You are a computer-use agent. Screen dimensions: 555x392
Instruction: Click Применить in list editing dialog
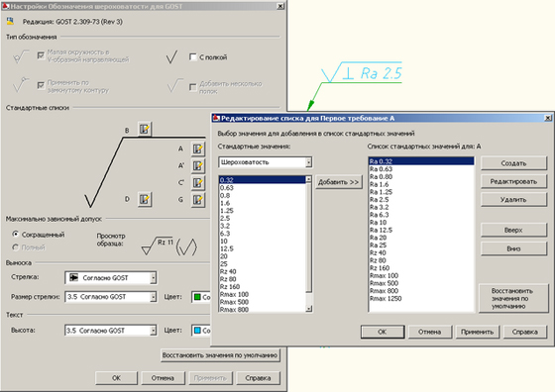[x=477, y=332]
